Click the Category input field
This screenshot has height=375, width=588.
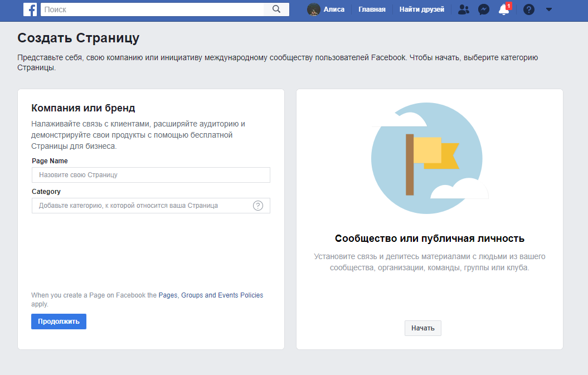pos(150,206)
